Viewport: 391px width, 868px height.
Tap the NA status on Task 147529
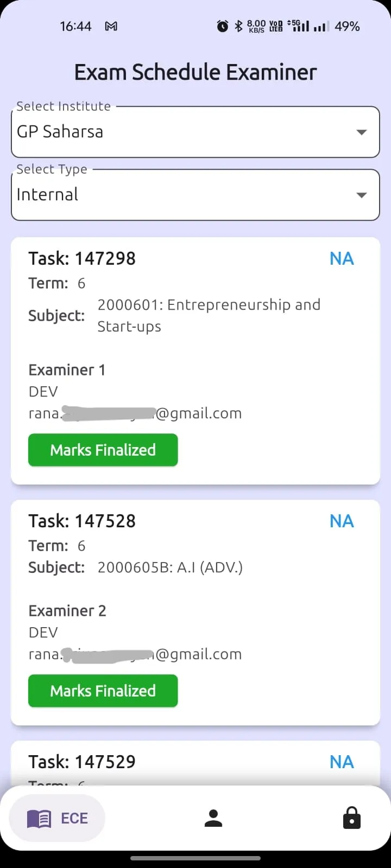point(342,762)
